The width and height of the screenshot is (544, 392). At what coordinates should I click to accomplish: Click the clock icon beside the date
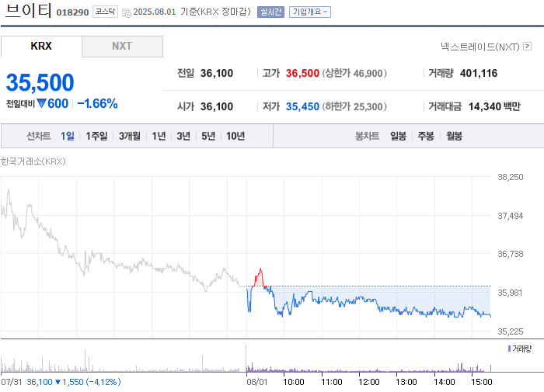click(127, 13)
